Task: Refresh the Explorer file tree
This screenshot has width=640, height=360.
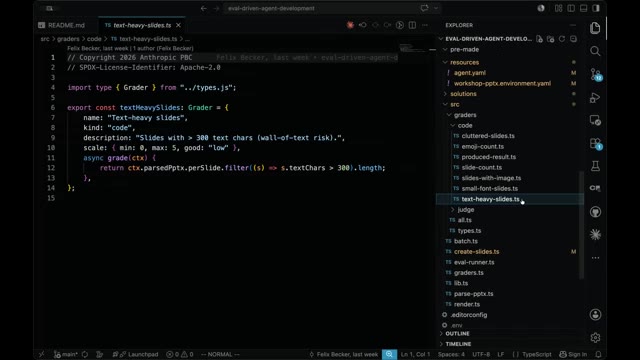Action: coord(562,39)
